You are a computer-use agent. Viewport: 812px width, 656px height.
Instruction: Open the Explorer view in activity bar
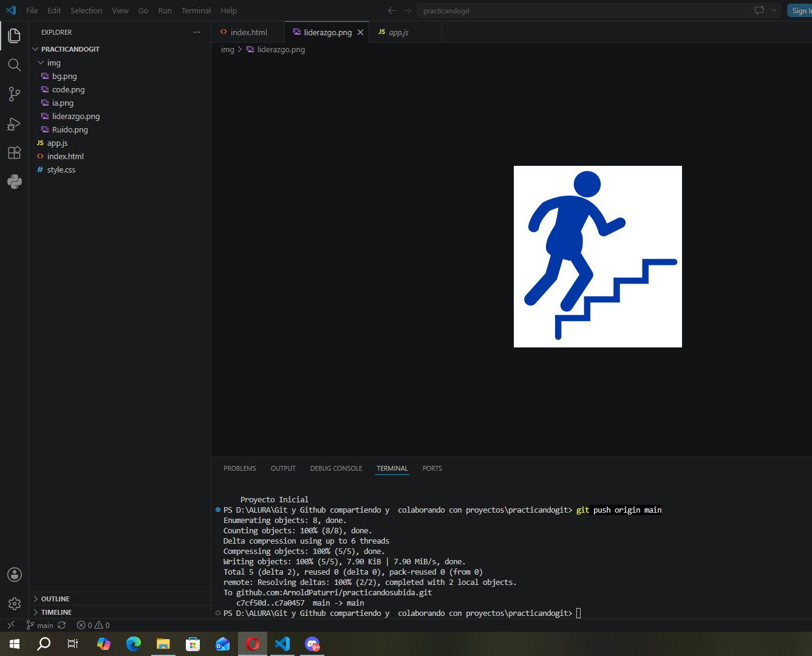click(14, 36)
